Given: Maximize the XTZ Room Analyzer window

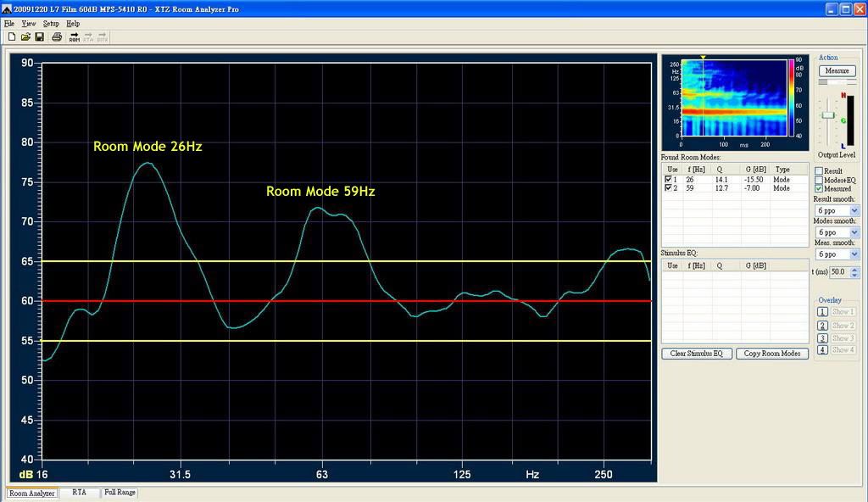Looking at the screenshot, I should point(846,9).
